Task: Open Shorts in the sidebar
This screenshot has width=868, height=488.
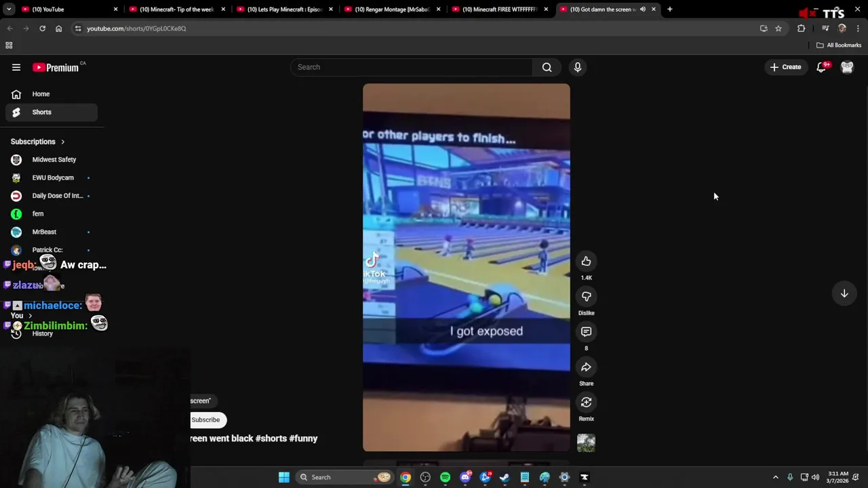Action: click(x=52, y=112)
